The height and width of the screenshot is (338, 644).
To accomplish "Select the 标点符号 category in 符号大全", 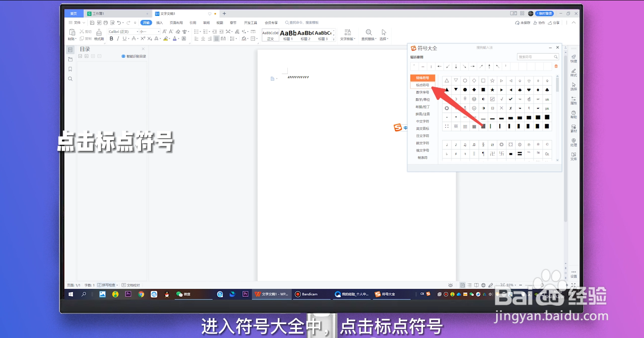I will 422,85.
